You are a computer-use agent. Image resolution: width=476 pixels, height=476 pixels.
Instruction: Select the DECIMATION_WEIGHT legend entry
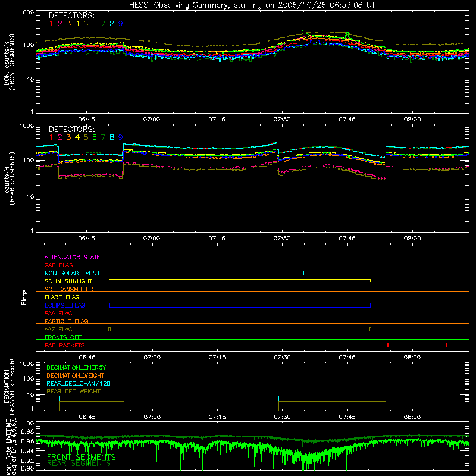pyautogui.click(x=76, y=375)
